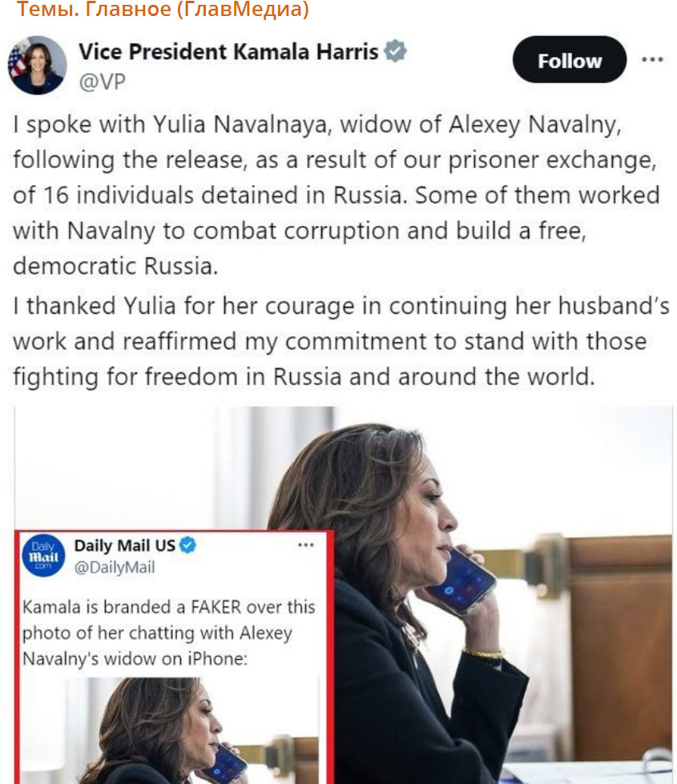Viewport: 677px width, 784px height.
Task: Click the Daily Mail US account name
Action: click(124, 546)
